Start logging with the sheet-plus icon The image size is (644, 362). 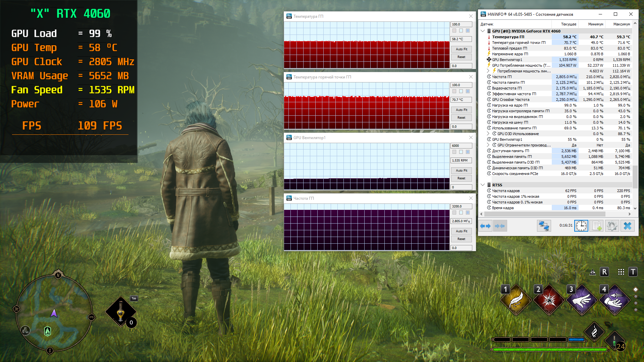tap(597, 226)
